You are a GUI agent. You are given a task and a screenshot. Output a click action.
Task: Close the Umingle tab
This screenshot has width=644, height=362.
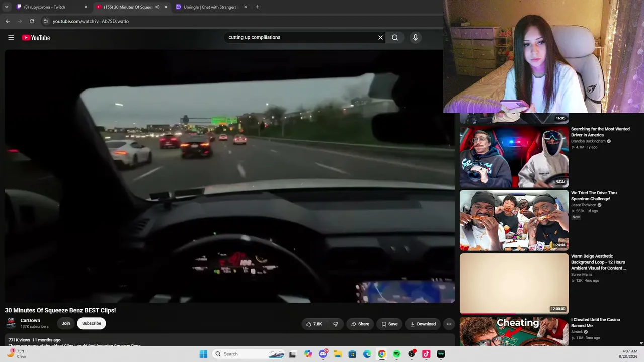(245, 7)
